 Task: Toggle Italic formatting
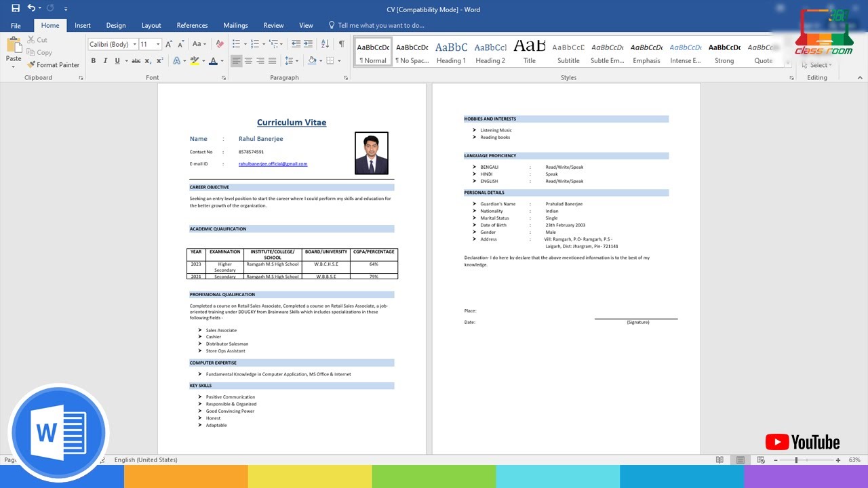click(x=105, y=61)
